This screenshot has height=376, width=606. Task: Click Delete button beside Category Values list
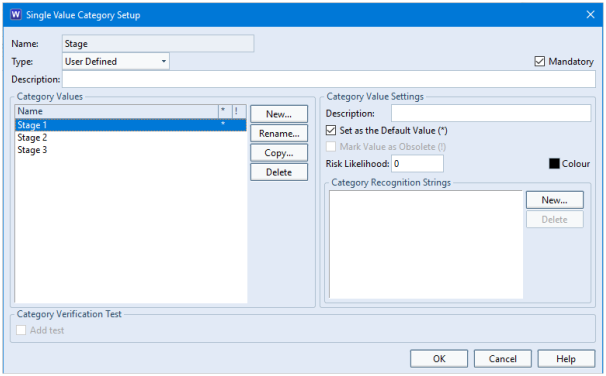279,172
